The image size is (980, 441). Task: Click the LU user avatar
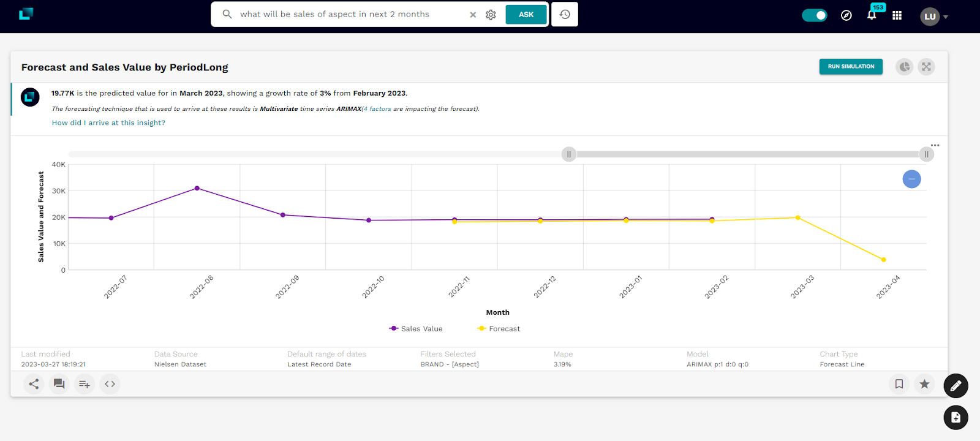pos(930,17)
